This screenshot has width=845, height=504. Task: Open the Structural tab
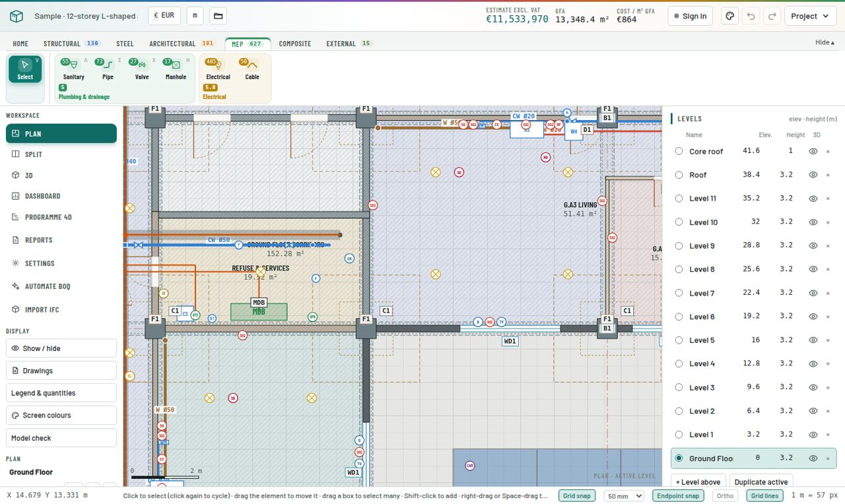(71, 44)
